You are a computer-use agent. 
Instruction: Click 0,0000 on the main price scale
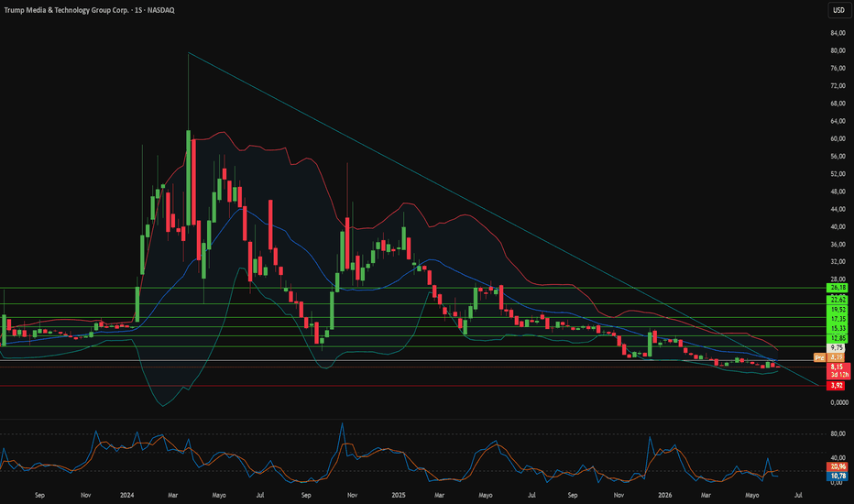[x=839, y=402]
